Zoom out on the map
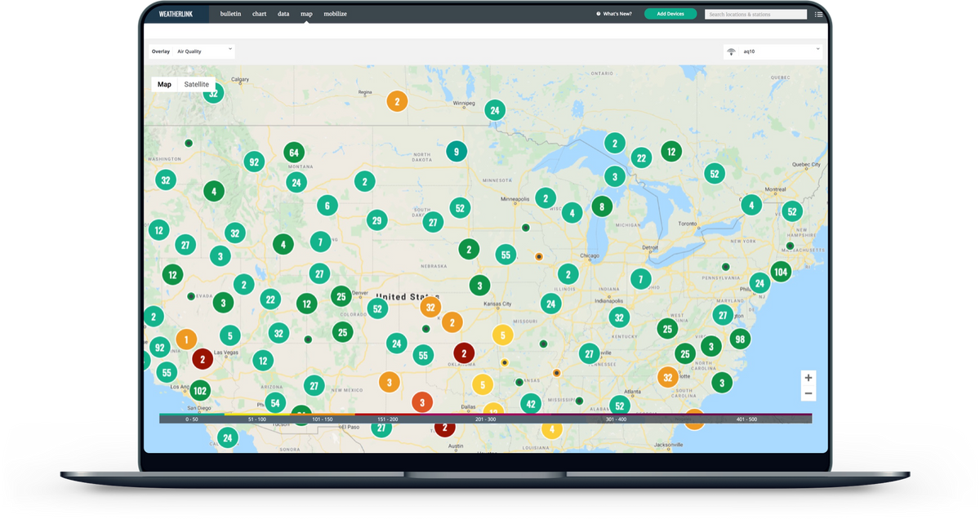Screen dimensions: 980x519 (808, 394)
